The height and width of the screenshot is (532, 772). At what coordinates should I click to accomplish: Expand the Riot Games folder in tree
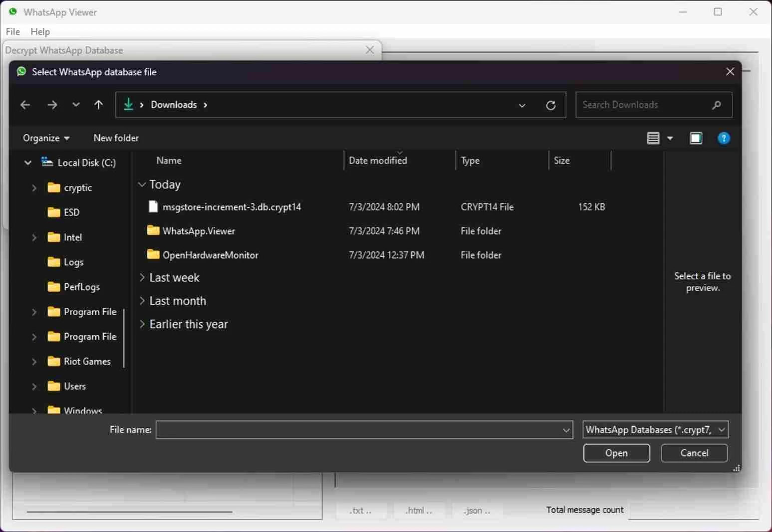coord(34,361)
